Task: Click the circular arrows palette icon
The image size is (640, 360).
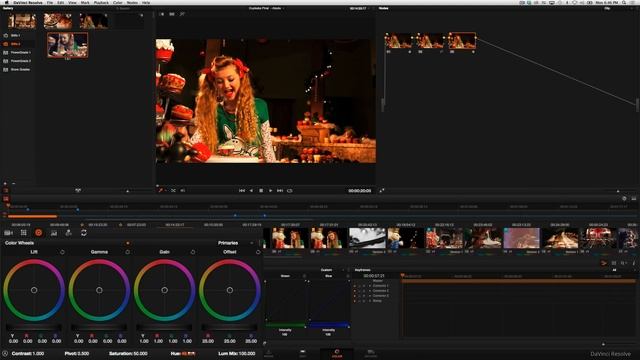Action: point(84,233)
